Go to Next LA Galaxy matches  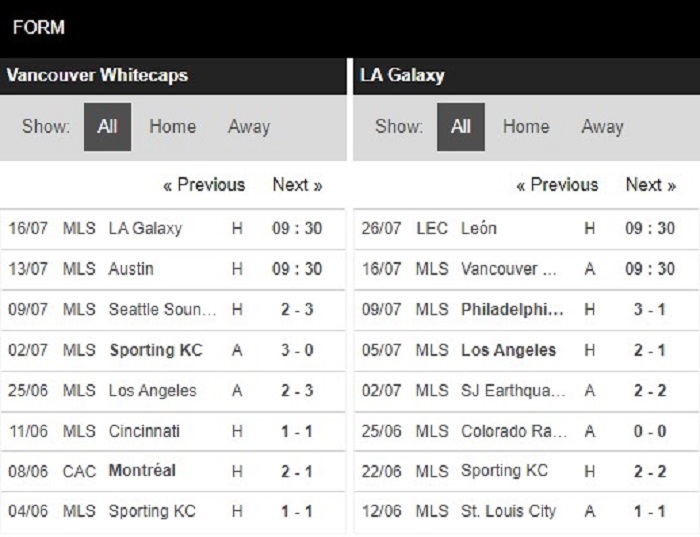pos(651,185)
